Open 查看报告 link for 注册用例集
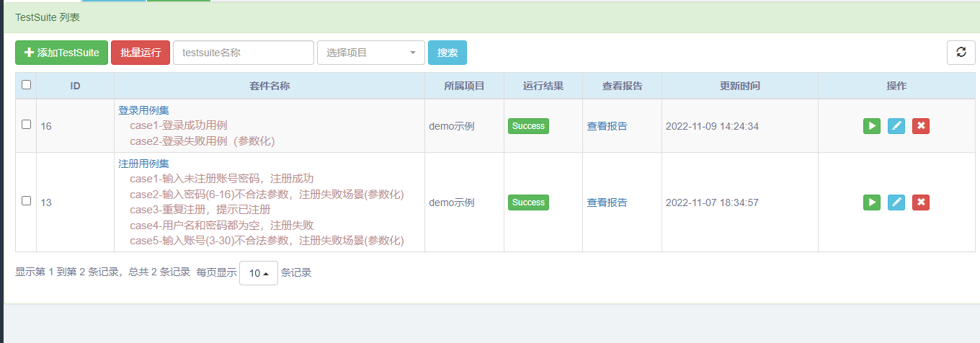The width and height of the screenshot is (980, 343). (607, 202)
